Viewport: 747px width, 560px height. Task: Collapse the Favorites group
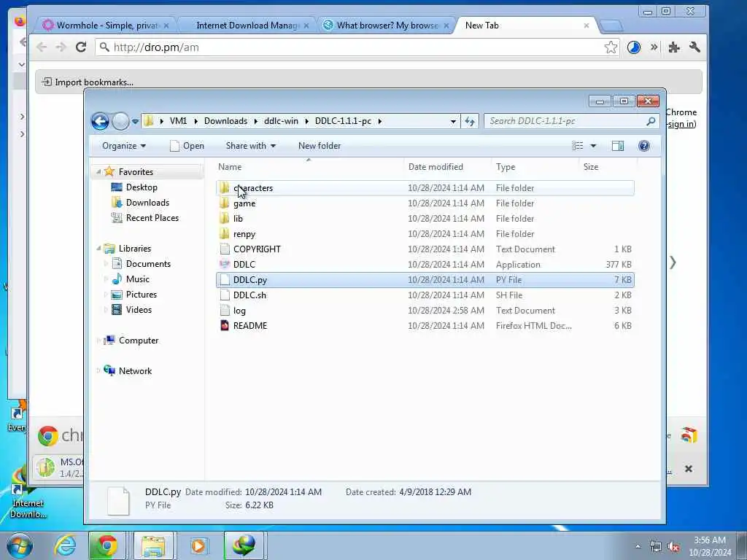click(98, 172)
